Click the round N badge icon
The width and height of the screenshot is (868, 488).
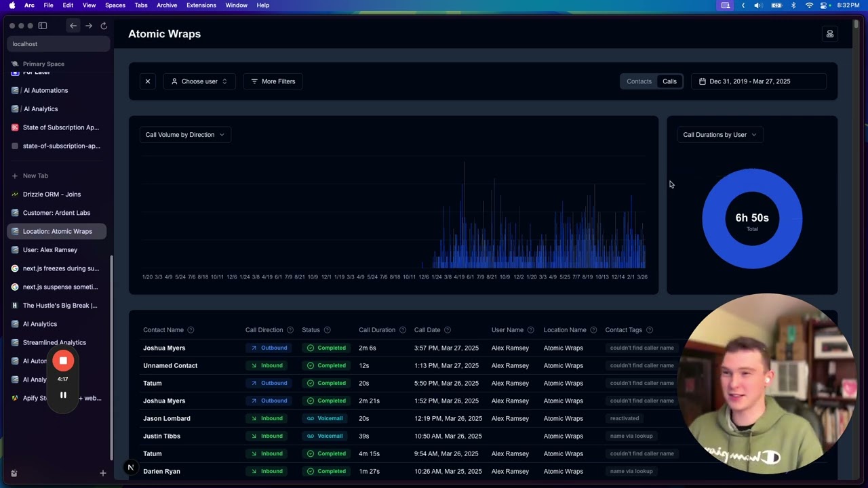click(x=130, y=467)
